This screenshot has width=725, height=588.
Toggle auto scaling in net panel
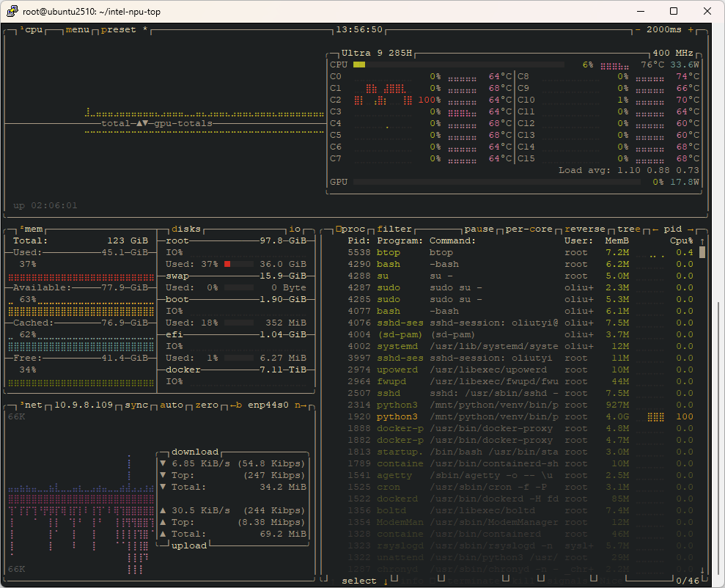tap(172, 405)
